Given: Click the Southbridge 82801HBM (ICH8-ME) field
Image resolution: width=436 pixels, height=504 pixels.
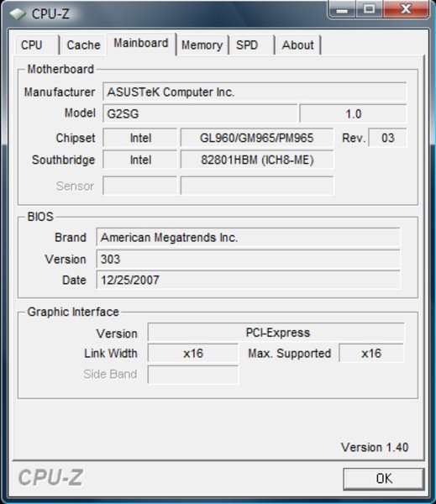Looking at the screenshot, I should [x=256, y=160].
